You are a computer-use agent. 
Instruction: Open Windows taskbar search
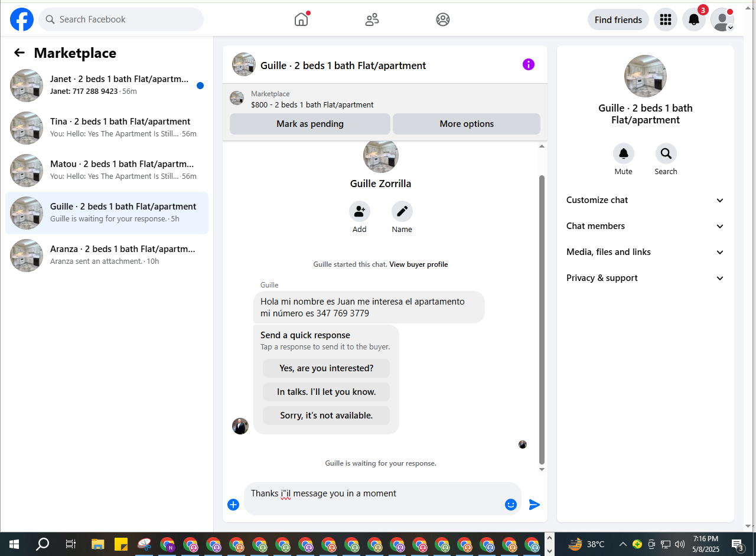point(43,544)
